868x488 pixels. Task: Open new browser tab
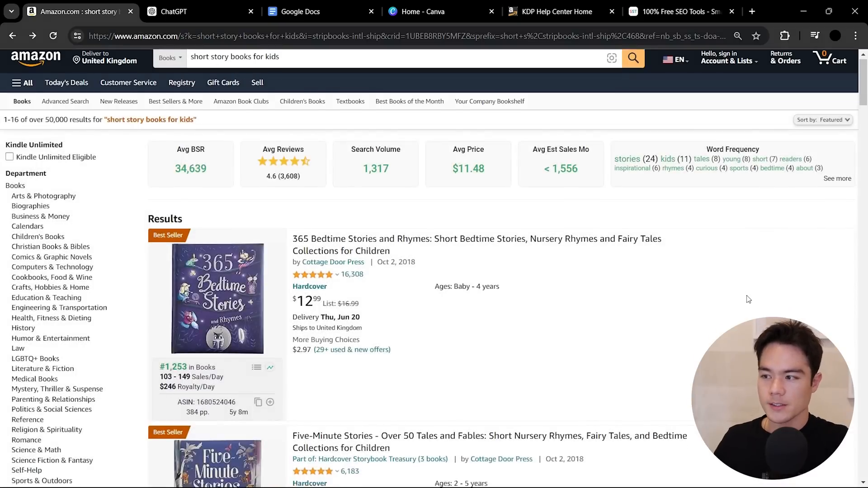click(752, 11)
